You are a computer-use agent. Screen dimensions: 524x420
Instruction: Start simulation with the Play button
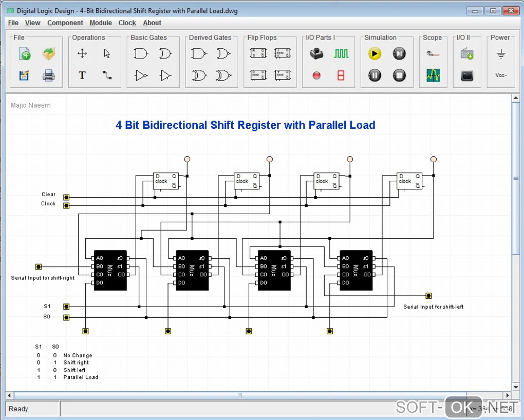(375, 53)
